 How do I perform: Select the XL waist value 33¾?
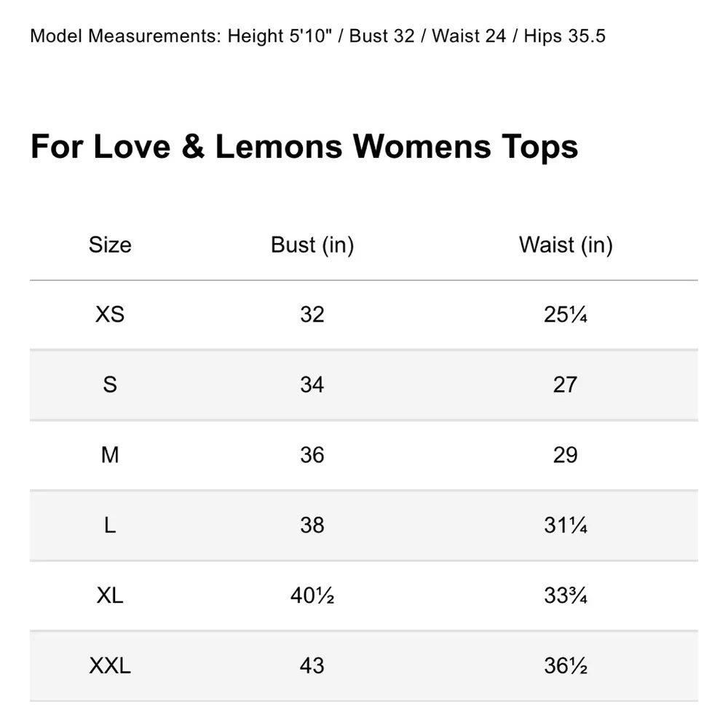566,596
